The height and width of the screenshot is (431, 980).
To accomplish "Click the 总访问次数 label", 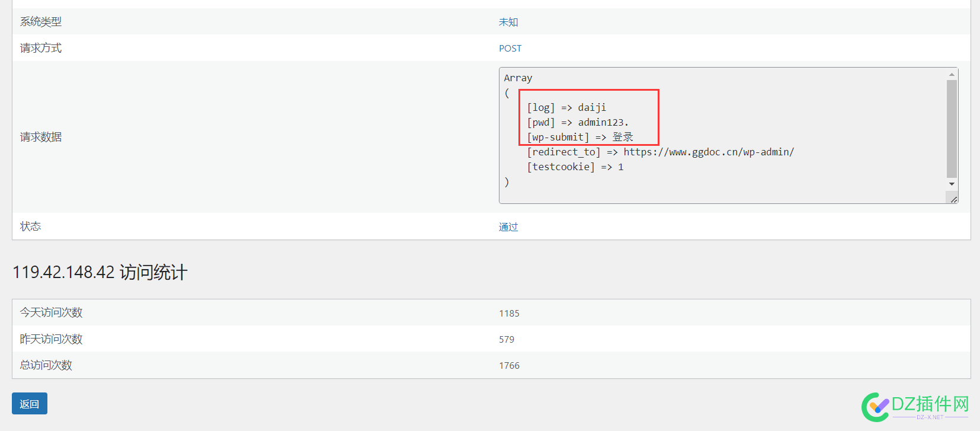I will tap(46, 365).
